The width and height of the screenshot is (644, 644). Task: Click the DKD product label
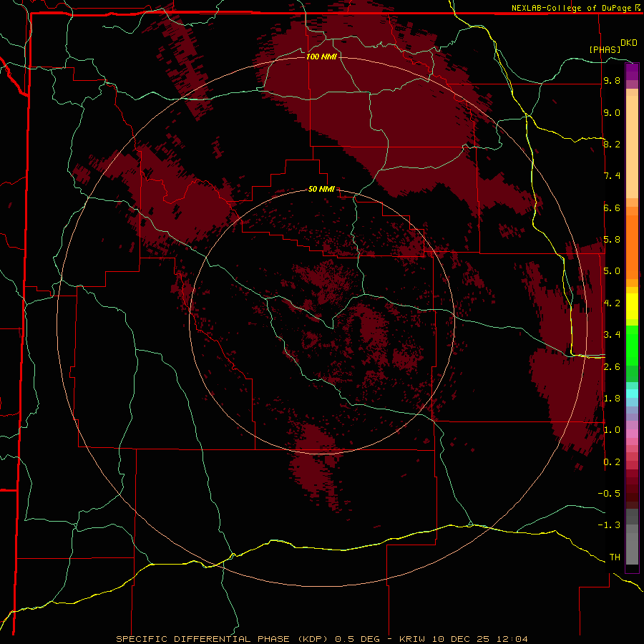pos(629,43)
